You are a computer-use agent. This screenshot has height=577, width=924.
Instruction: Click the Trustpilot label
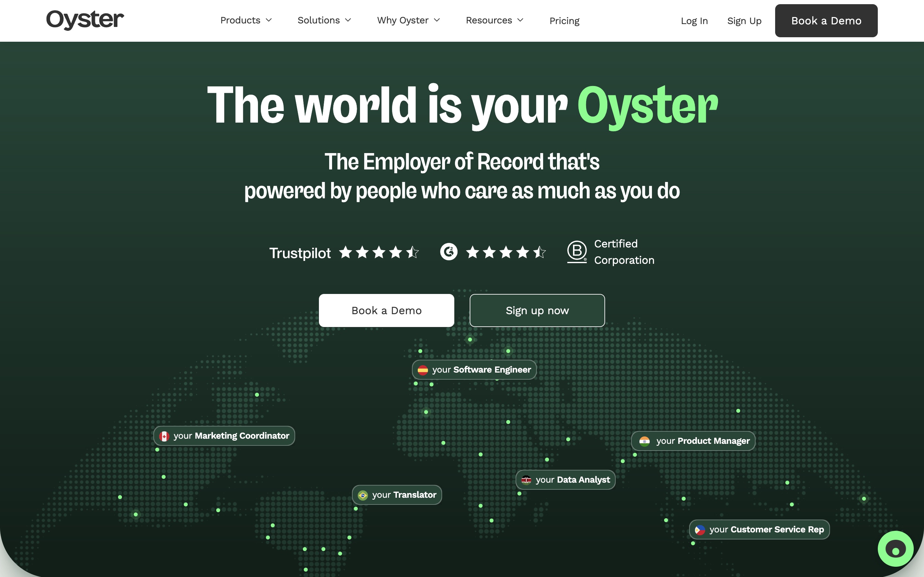300,253
